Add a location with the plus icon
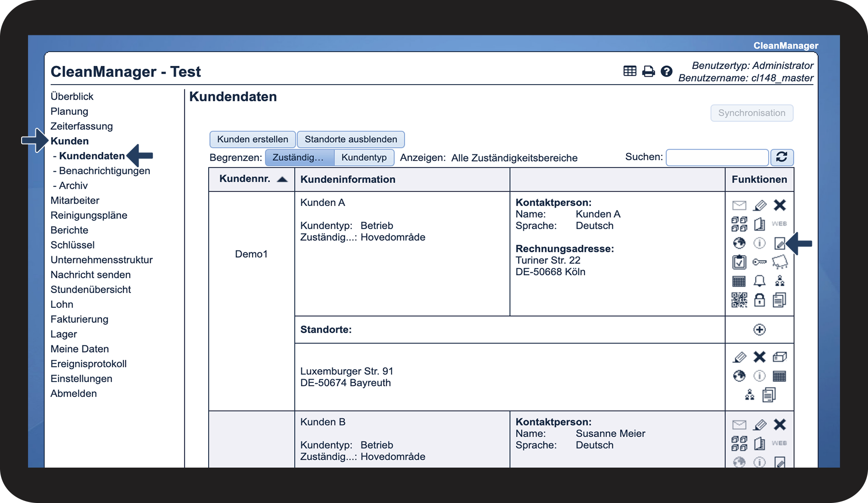This screenshot has height=503, width=868. pyautogui.click(x=759, y=329)
